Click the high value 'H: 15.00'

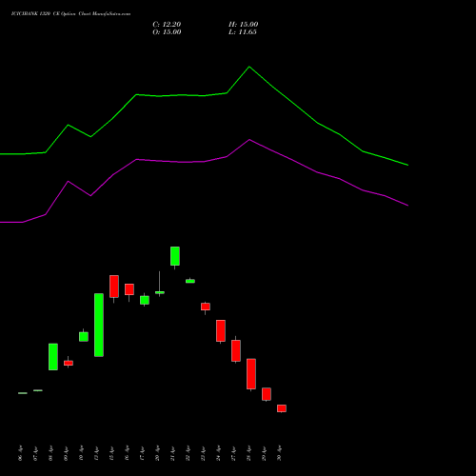[244, 25]
